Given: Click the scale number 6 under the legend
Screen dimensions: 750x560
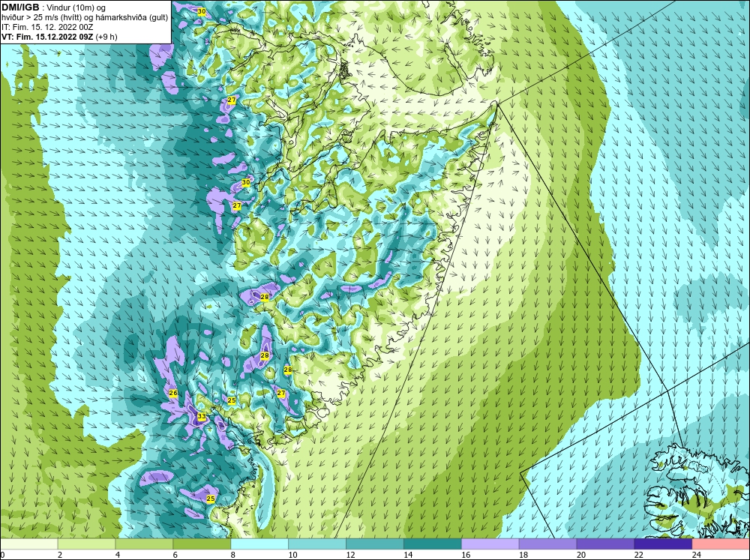Looking at the screenshot, I should [x=175, y=555].
